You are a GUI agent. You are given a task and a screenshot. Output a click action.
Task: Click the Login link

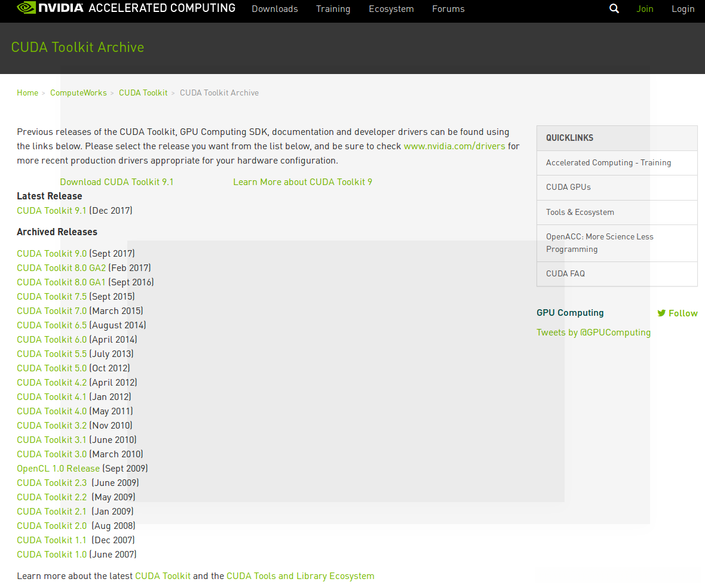(x=683, y=9)
